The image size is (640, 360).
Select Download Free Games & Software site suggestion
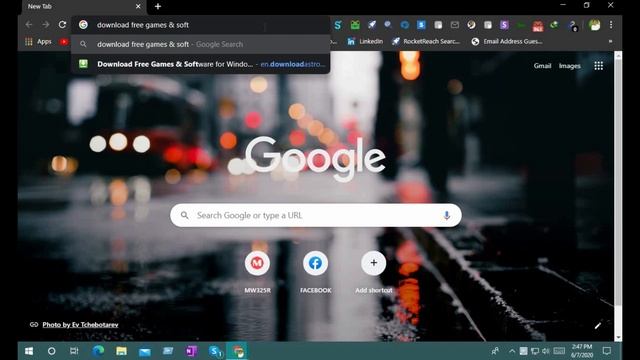[x=200, y=64]
